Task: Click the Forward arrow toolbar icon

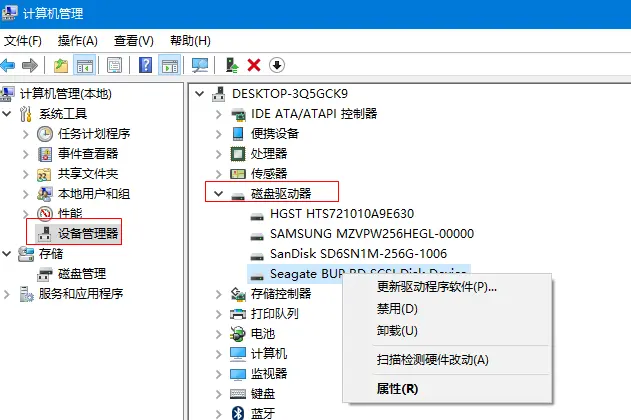Action: tap(30, 65)
